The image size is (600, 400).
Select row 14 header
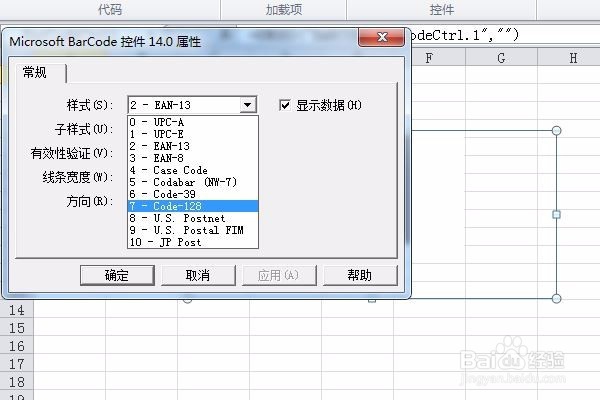(16, 310)
